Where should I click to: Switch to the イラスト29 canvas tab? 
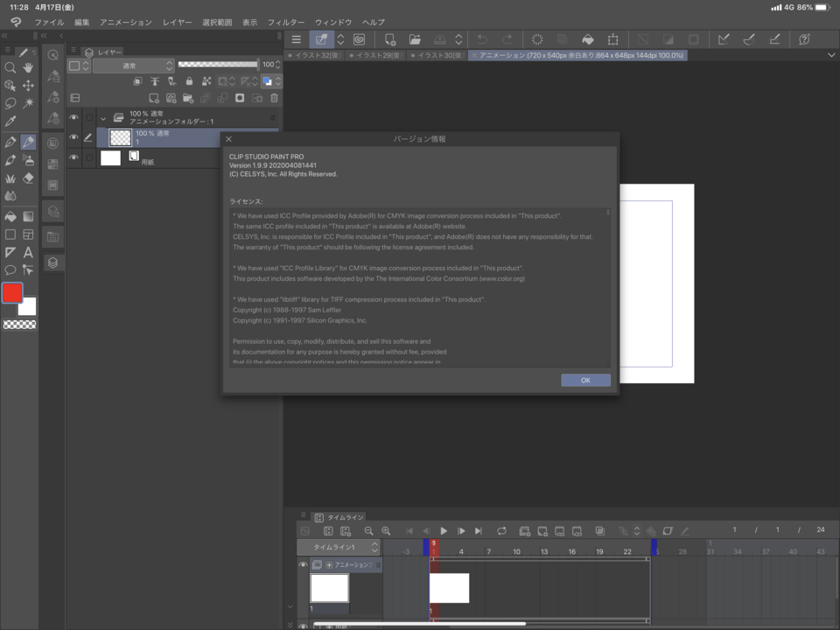[x=377, y=55]
